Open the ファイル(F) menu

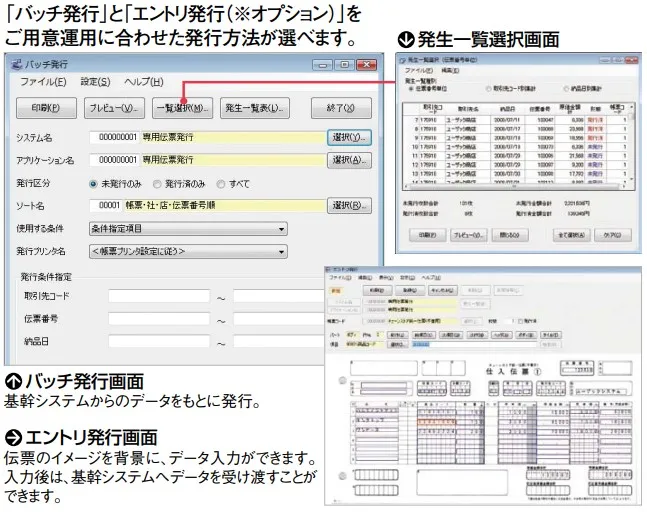tap(43, 82)
